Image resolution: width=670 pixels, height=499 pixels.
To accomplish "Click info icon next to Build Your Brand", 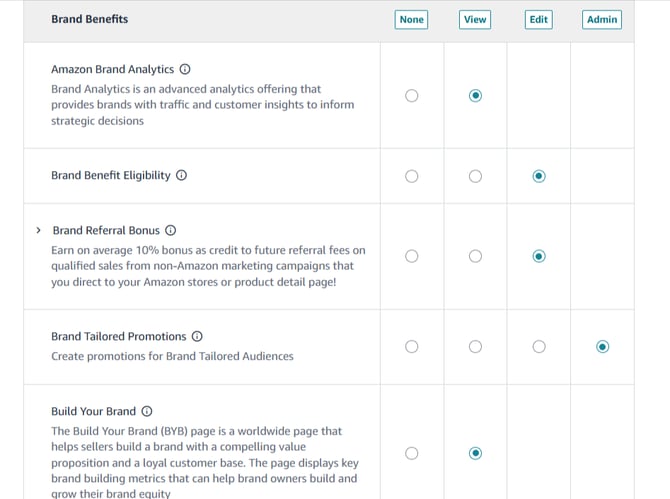I will (147, 411).
